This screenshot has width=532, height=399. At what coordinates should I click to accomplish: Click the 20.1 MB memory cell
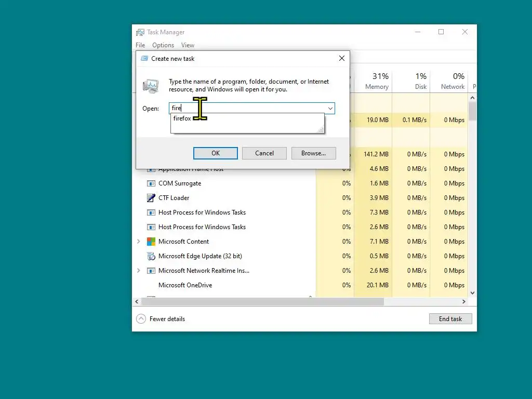click(x=373, y=285)
